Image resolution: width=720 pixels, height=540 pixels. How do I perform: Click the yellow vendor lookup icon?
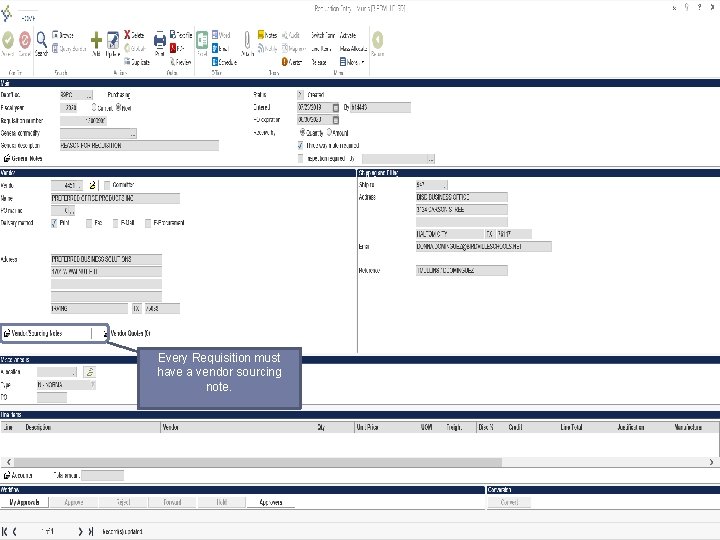(x=92, y=185)
